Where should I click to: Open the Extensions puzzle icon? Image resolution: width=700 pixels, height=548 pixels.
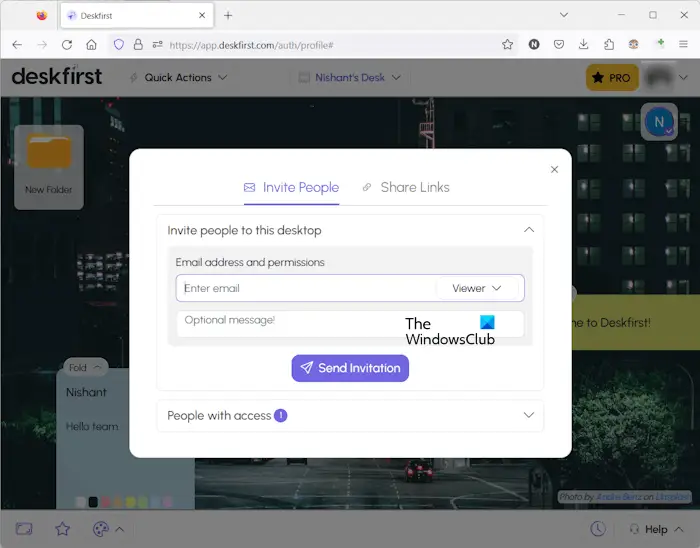pos(609,44)
